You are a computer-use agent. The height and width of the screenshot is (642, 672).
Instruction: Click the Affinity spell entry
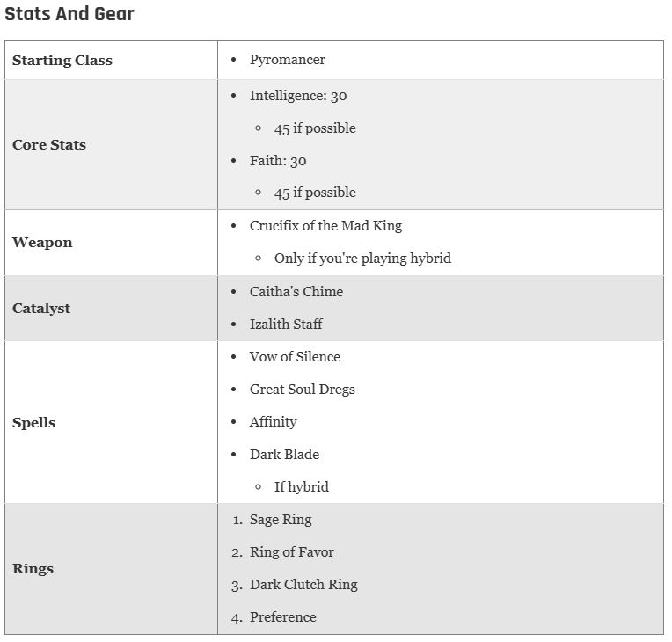point(273,422)
